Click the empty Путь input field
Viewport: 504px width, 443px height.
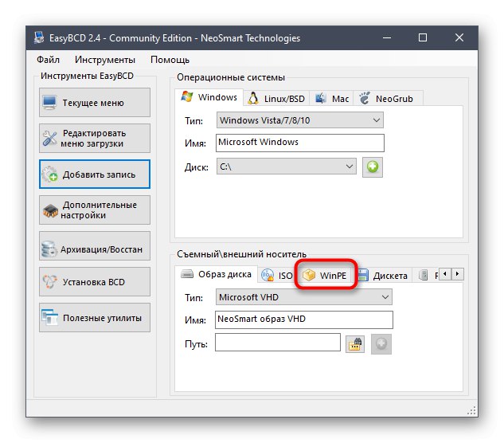[x=278, y=343]
